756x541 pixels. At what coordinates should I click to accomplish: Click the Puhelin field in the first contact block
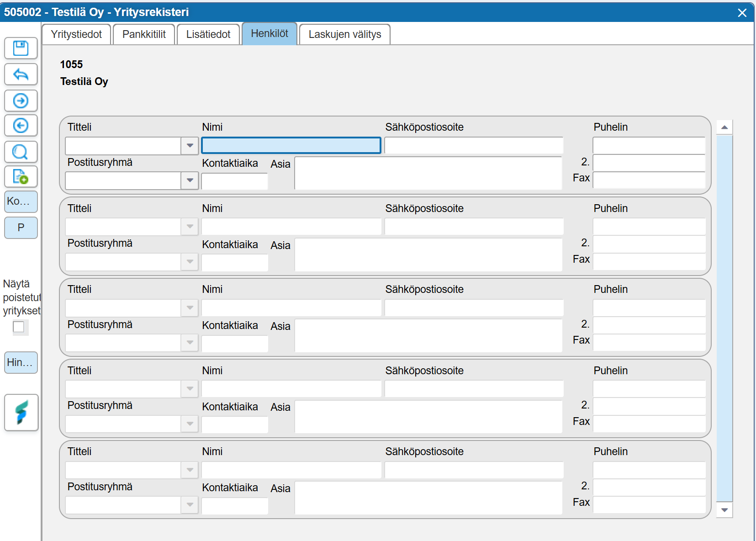tap(649, 145)
